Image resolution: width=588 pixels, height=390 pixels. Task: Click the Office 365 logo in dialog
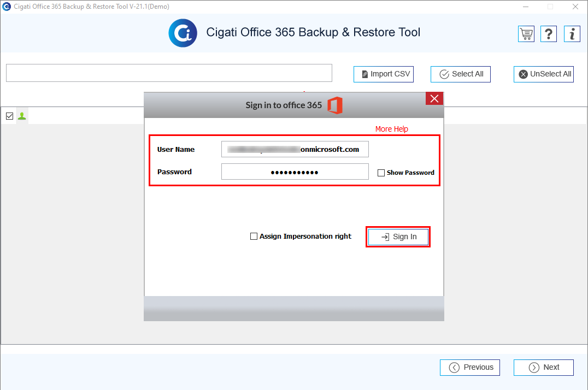pyautogui.click(x=335, y=105)
